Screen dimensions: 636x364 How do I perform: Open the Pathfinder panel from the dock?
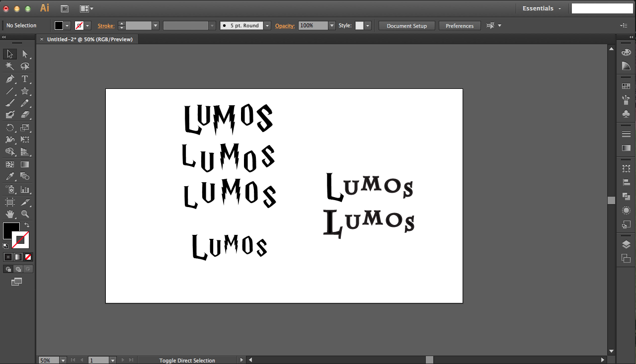[x=626, y=197]
